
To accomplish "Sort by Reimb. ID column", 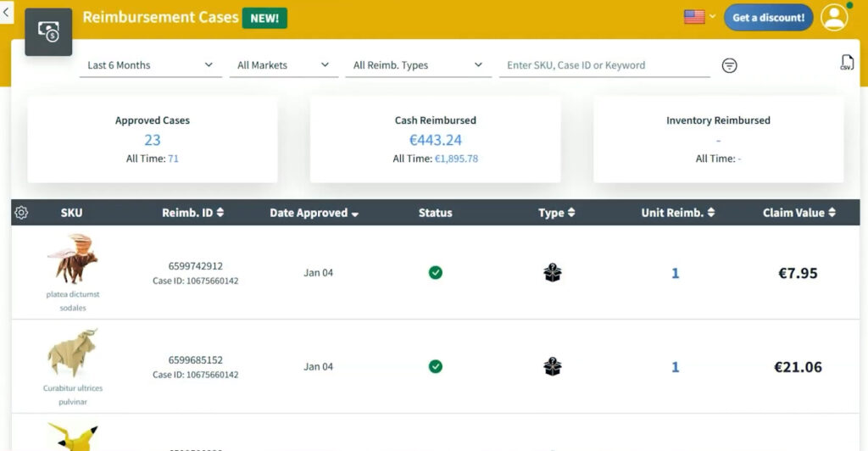I will pyautogui.click(x=192, y=213).
